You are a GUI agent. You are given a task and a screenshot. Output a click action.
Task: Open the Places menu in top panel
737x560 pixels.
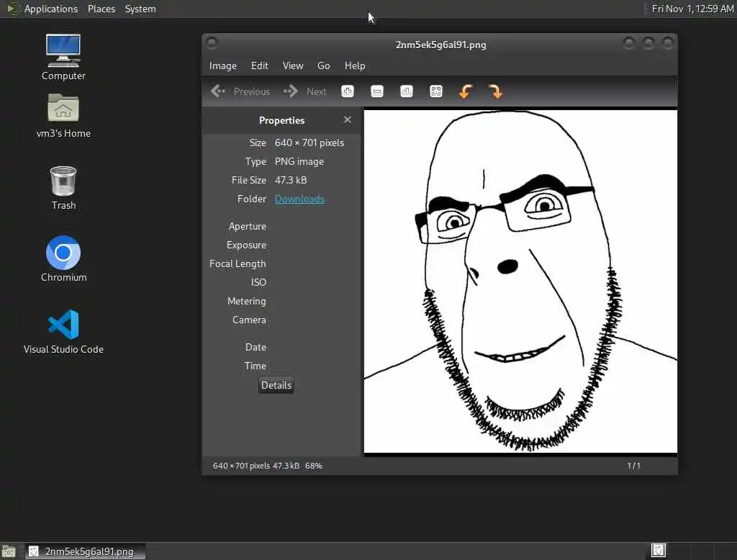(x=101, y=9)
